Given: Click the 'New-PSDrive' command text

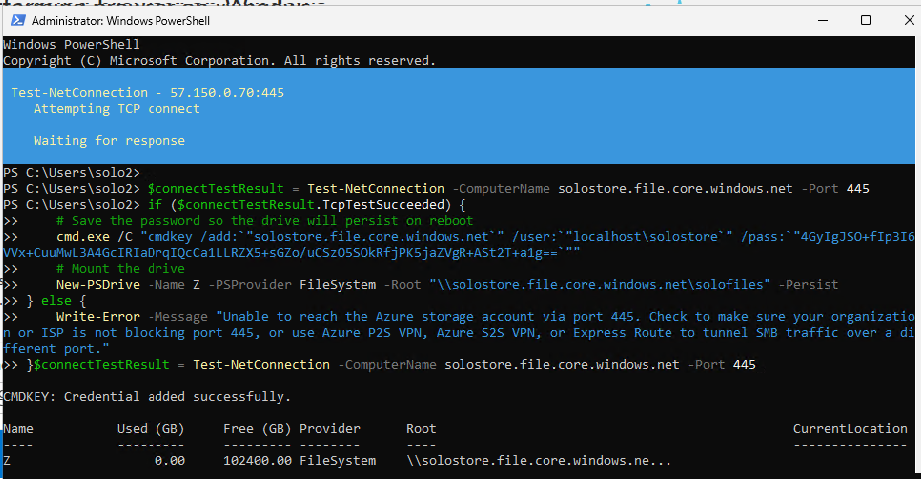Looking at the screenshot, I should coord(98,284).
